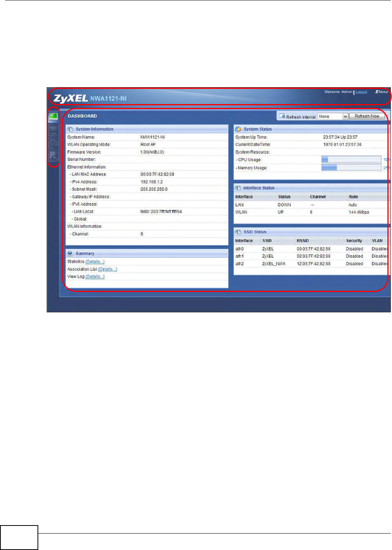Click the Security column header
This screenshot has height=550, width=392.
pos(354,241)
